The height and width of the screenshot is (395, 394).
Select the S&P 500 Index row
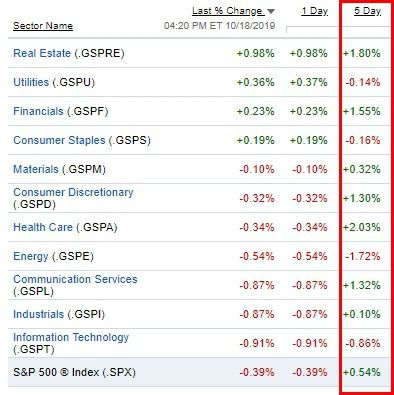coord(199,372)
